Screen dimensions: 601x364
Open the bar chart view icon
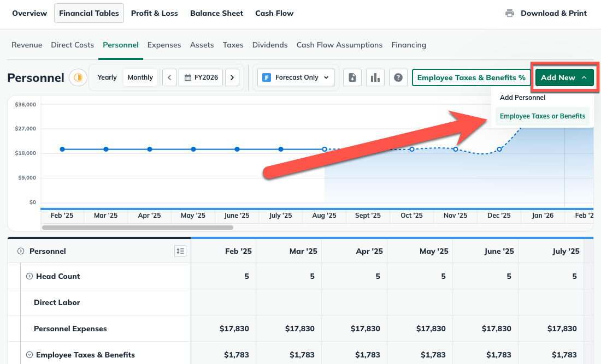375,77
